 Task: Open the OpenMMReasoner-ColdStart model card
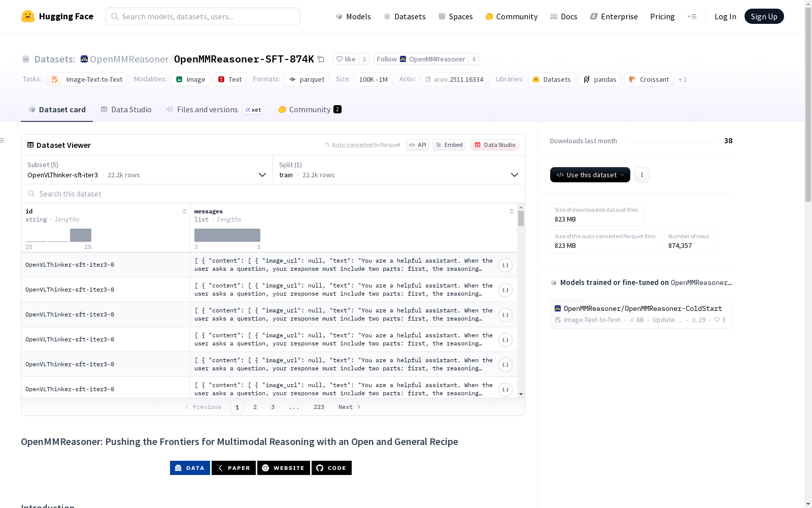click(641, 313)
